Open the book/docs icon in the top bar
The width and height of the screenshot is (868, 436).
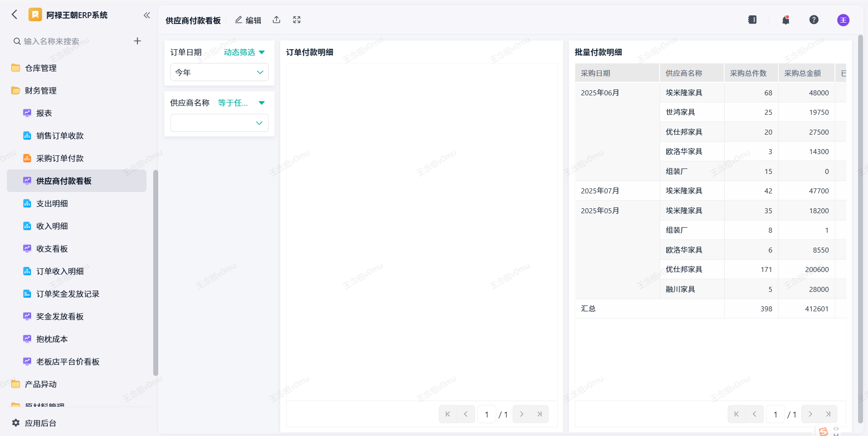pos(752,20)
